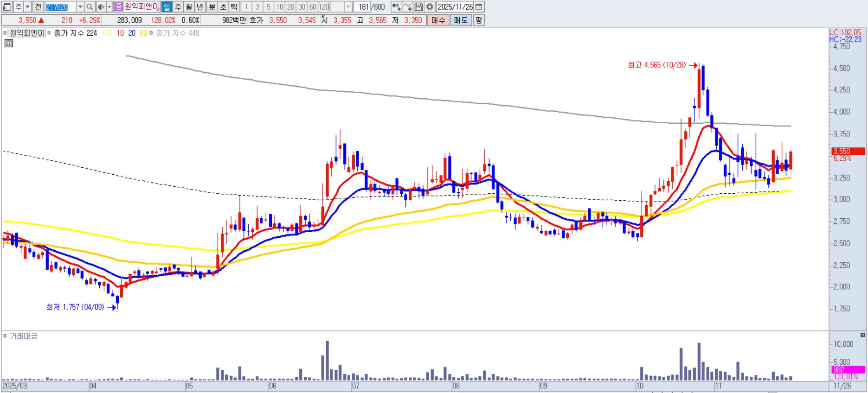Switch to the 월 monthly chart tab
The image size is (868, 393).
189,7
